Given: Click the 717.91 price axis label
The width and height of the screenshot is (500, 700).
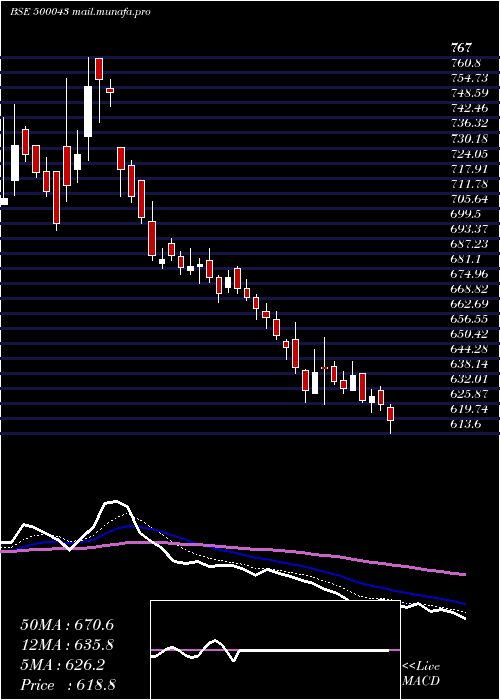Looking at the screenshot, I should pyautogui.click(x=470, y=168).
